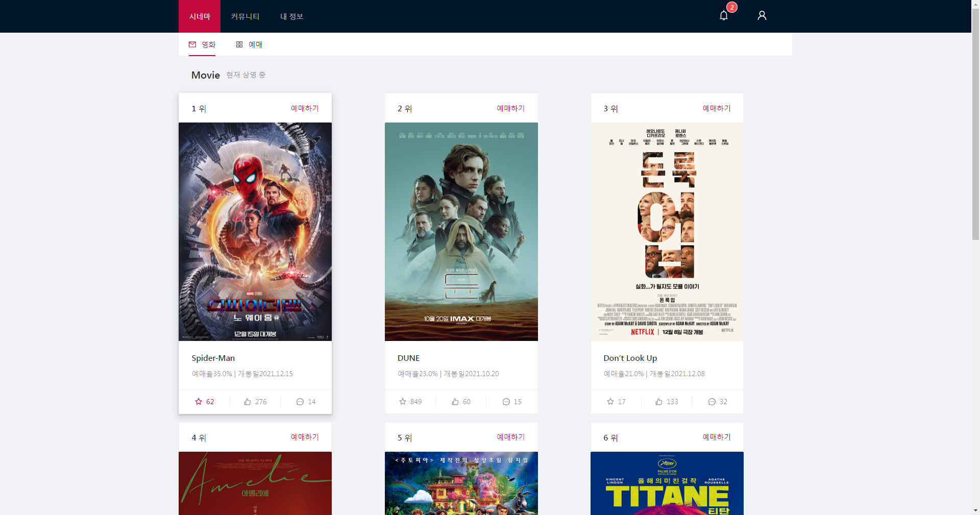Click the 'Movie' section heading

point(206,75)
